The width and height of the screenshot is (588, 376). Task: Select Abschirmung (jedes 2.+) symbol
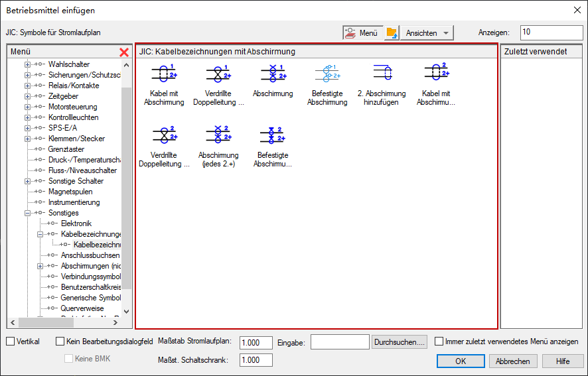(218, 135)
